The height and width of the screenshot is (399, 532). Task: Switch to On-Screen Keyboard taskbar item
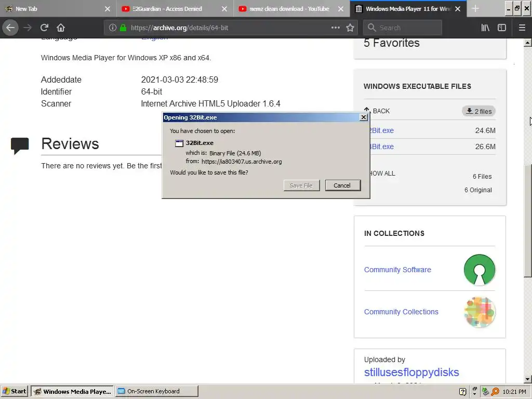pyautogui.click(x=156, y=391)
